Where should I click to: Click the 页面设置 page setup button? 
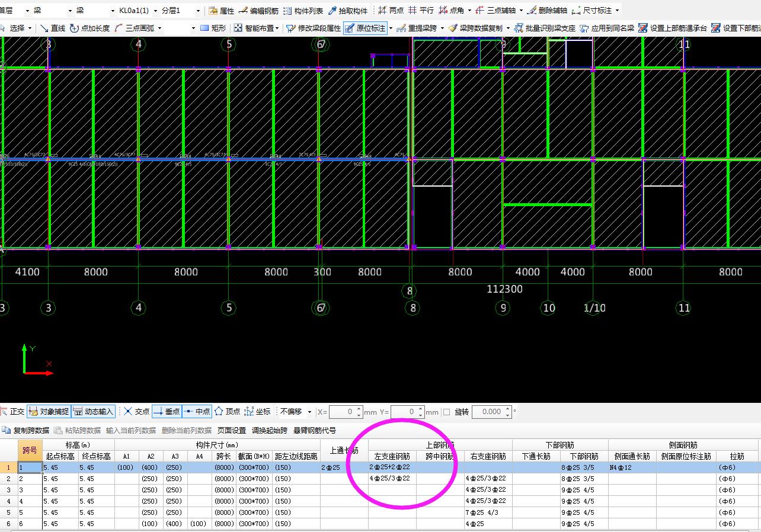coord(232,430)
